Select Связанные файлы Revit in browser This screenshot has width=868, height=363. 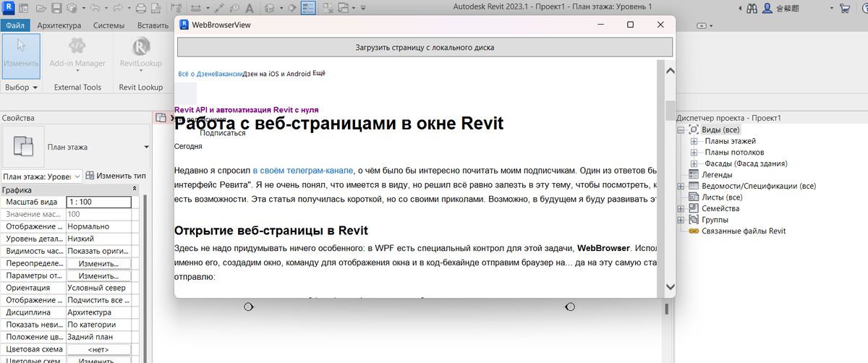coord(744,231)
